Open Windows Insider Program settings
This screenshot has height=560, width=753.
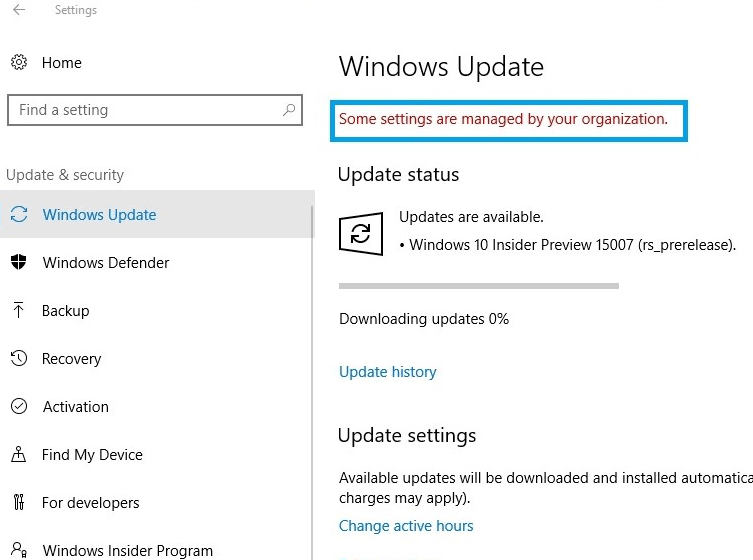point(127,550)
